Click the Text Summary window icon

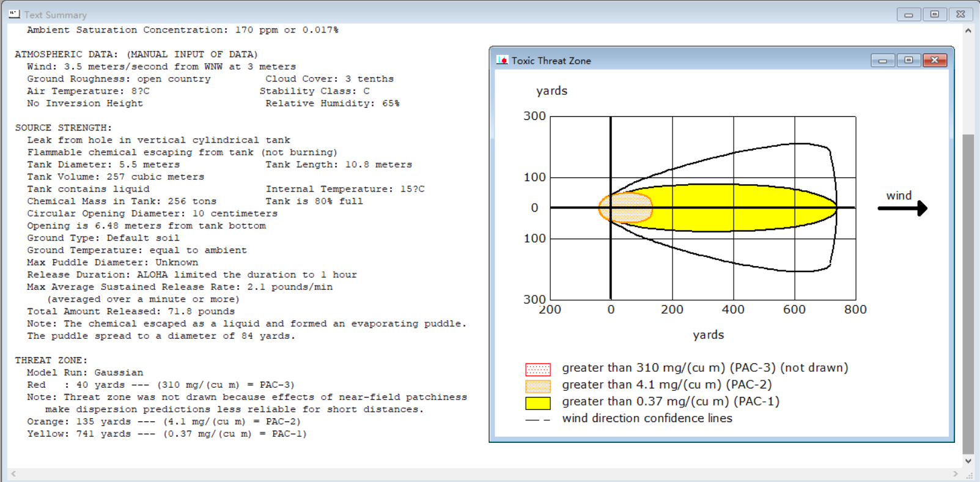[x=14, y=14]
